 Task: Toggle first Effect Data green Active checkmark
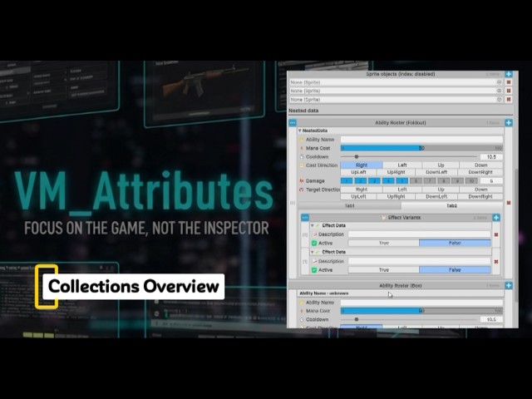tap(314, 243)
